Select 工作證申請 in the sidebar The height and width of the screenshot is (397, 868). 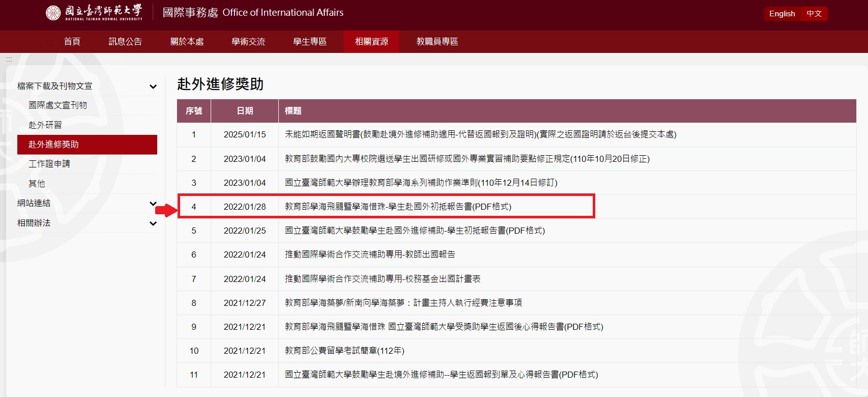coord(49,164)
